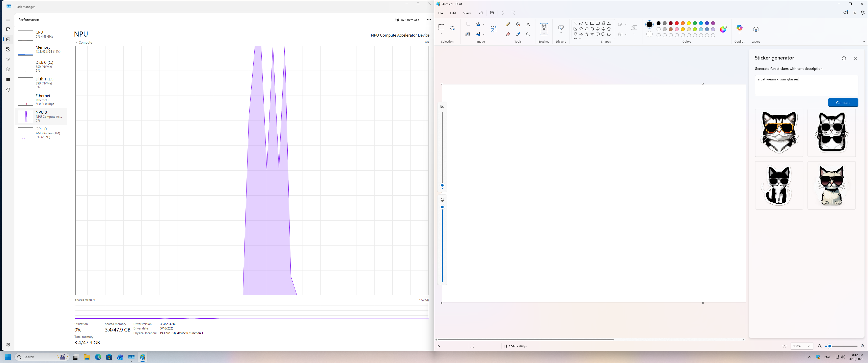Open the Layers panel
Image resolution: width=868 pixels, height=363 pixels.
[x=756, y=29]
